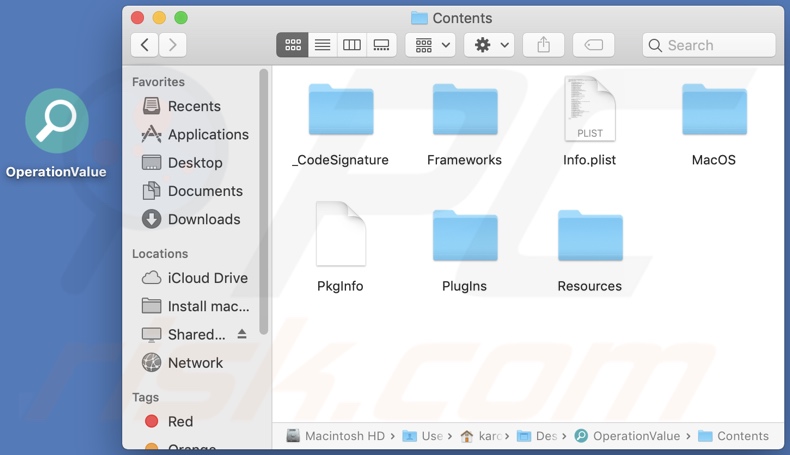Image resolution: width=790 pixels, height=455 pixels.
Task: Switch to icon view mode
Action: (x=293, y=45)
